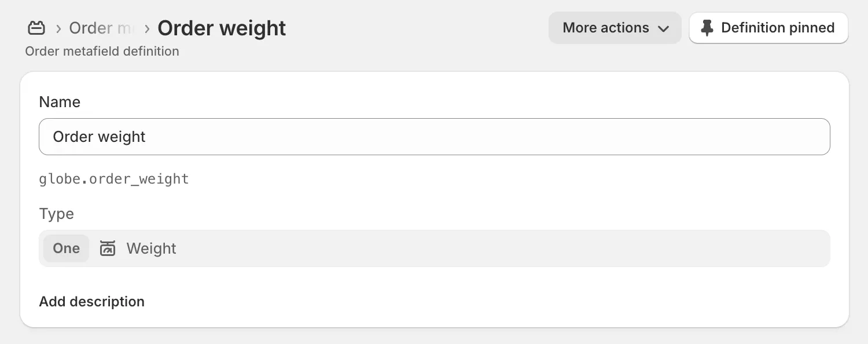This screenshot has width=868, height=344.
Task: Click the globe.order_weight namespace key text
Action: [x=114, y=179]
